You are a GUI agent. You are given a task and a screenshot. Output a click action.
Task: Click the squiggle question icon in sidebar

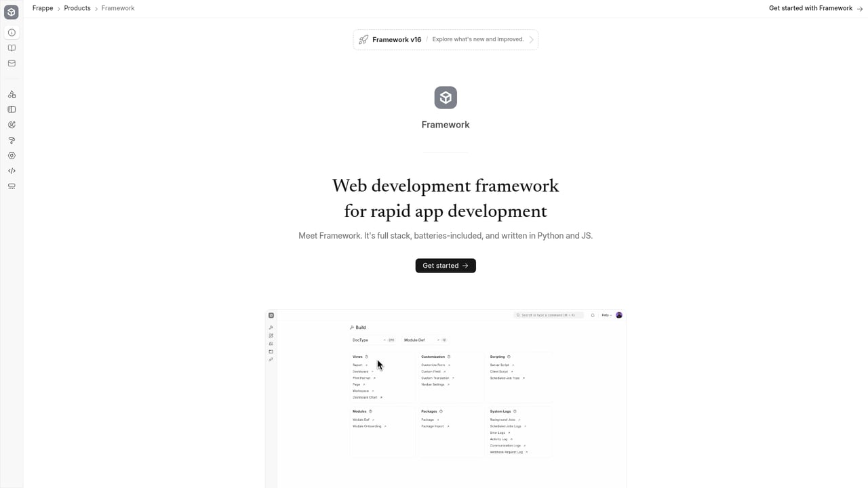(12, 140)
